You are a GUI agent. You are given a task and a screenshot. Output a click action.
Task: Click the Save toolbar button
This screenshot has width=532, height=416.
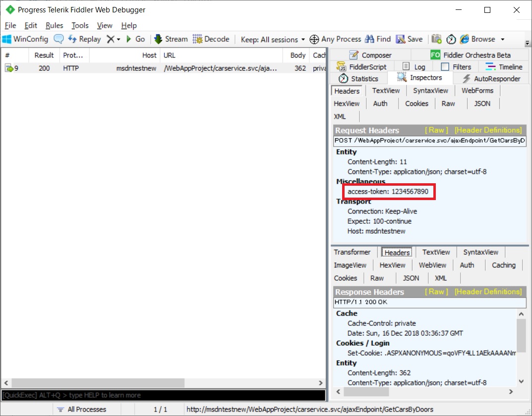coord(410,39)
